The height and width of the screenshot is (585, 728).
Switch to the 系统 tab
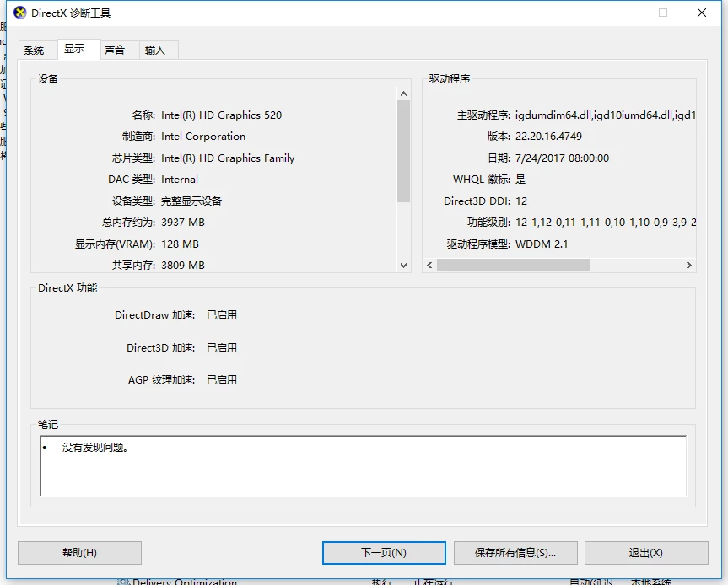coord(38,50)
